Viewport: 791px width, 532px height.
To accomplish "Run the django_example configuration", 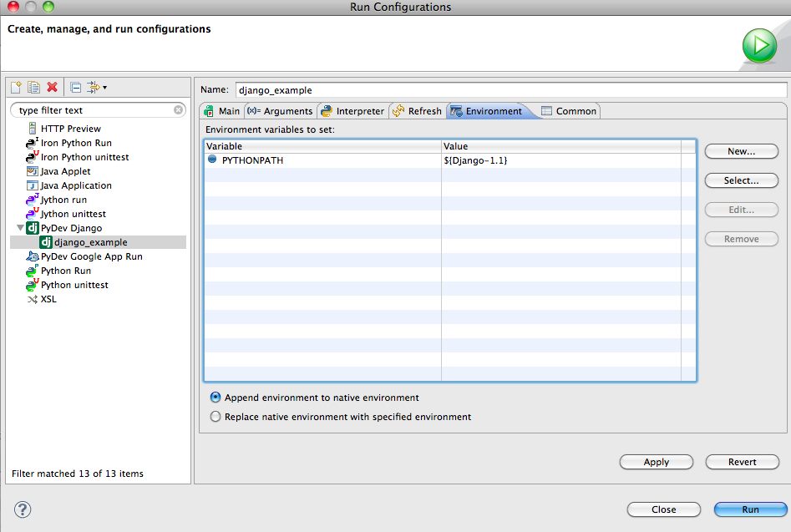I will (x=749, y=509).
